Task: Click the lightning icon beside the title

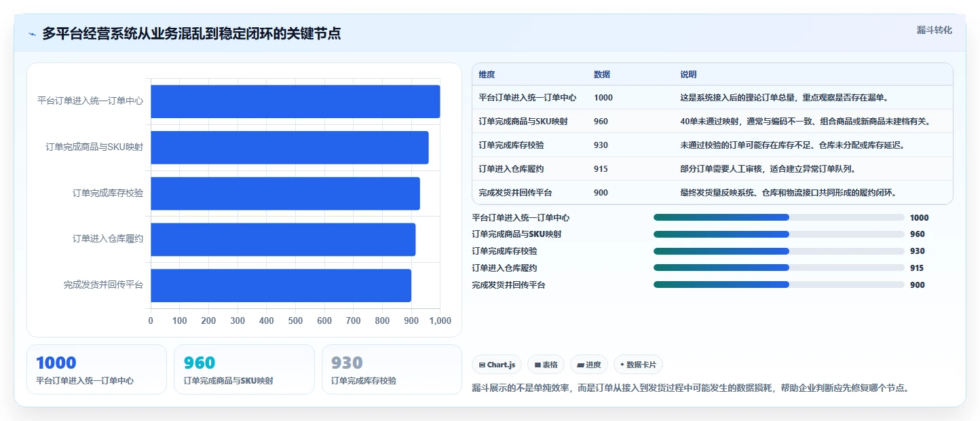Action: click(x=33, y=33)
